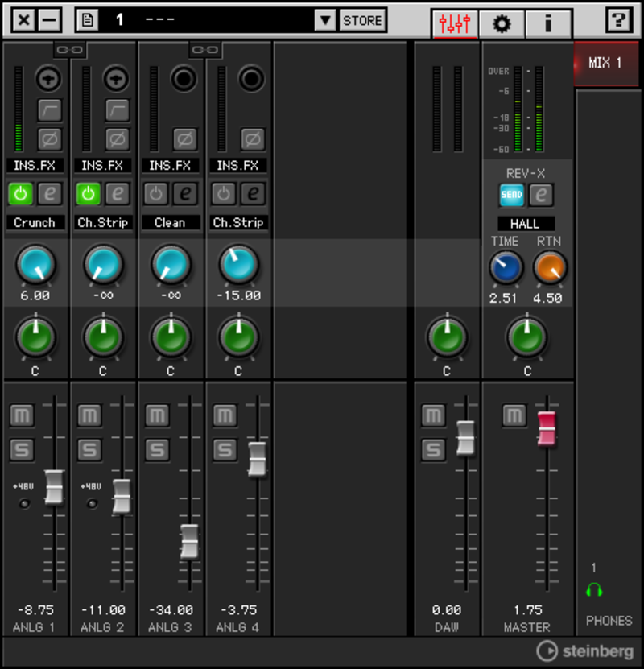Viewport: 644px width, 669px height.
Task: Invert the phase on ANLG 2
Action: point(118,139)
